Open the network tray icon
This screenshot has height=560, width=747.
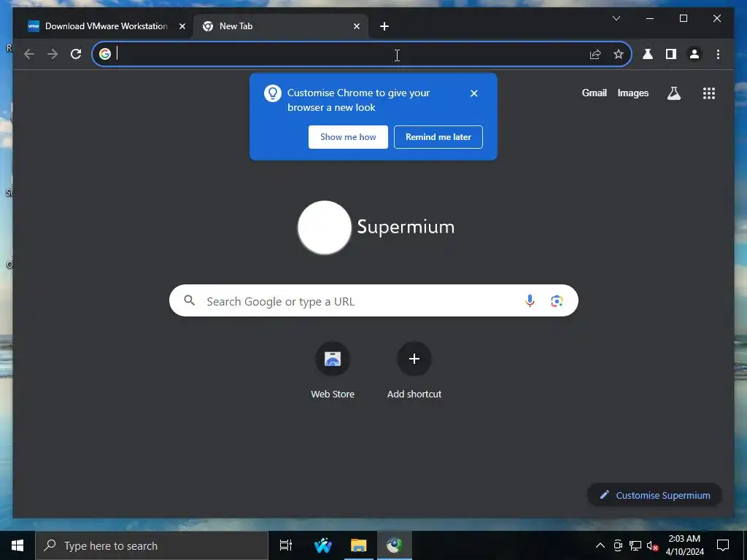tap(635, 545)
